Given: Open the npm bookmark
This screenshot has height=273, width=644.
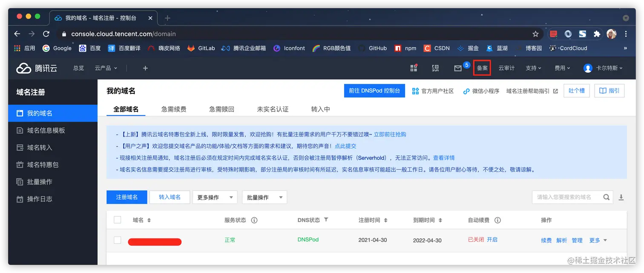Looking at the screenshot, I should (x=405, y=48).
